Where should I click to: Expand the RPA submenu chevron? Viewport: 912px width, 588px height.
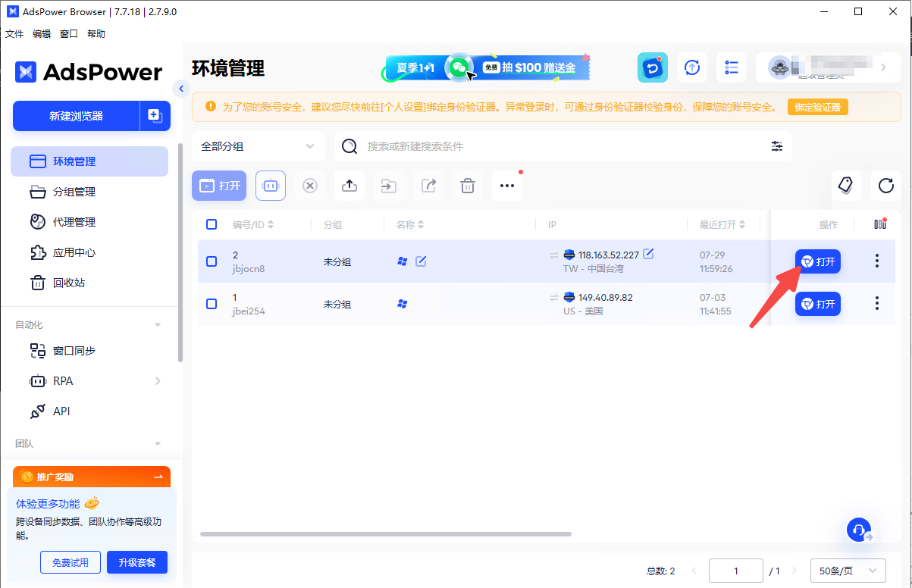(158, 381)
